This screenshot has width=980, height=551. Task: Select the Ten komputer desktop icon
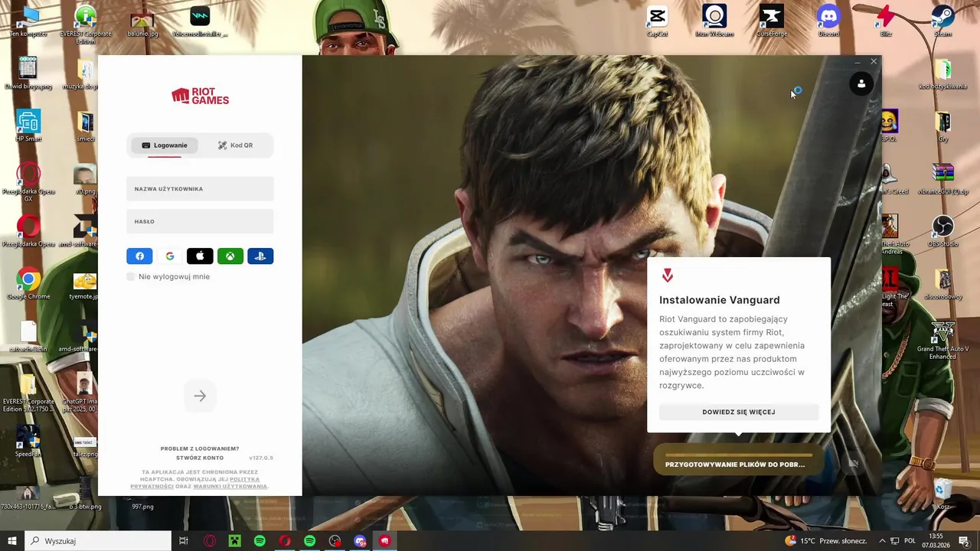[28, 21]
